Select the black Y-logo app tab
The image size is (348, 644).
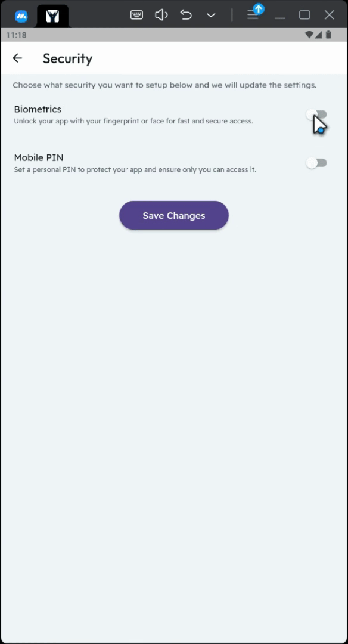pos(52,17)
